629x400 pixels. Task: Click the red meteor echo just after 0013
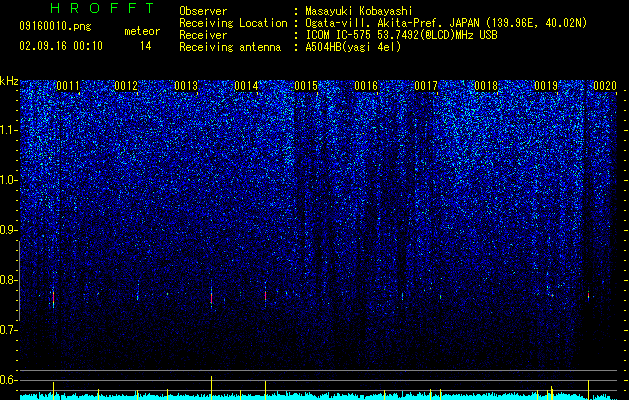[211, 298]
